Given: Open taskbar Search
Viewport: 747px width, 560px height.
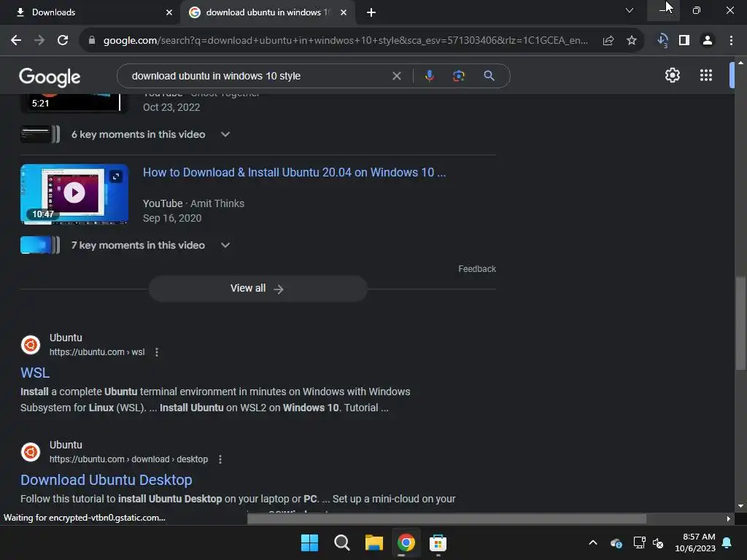Looking at the screenshot, I should [x=341, y=542].
